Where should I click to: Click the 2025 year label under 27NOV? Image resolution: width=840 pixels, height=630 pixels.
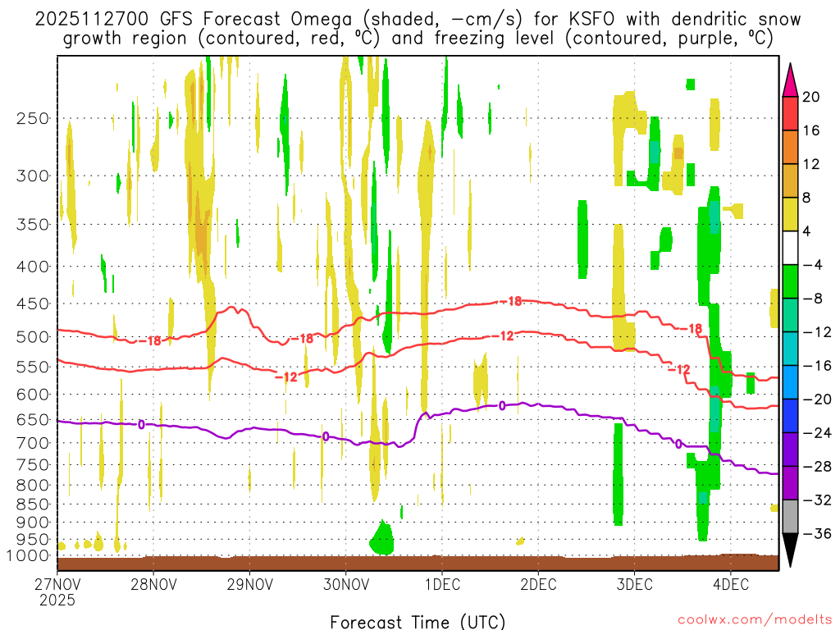[x=57, y=600]
